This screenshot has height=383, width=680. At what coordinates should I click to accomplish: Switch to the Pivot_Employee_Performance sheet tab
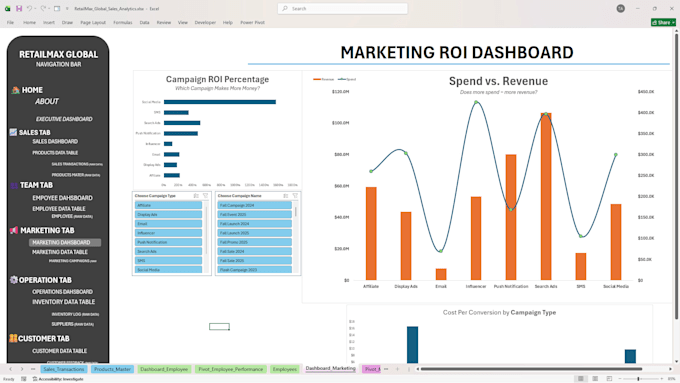tap(231, 369)
